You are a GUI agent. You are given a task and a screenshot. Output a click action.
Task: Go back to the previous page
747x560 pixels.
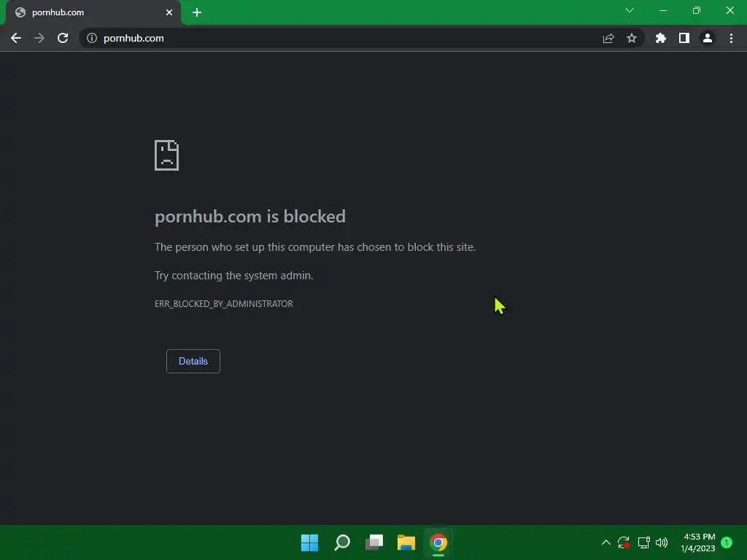click(x=16, y=38)
